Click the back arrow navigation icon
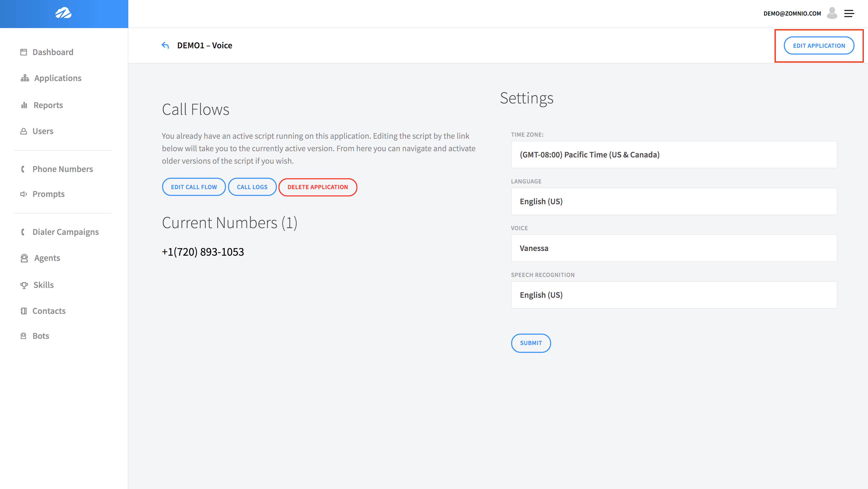This screenshot has width=868, height=489. (166, 45)
